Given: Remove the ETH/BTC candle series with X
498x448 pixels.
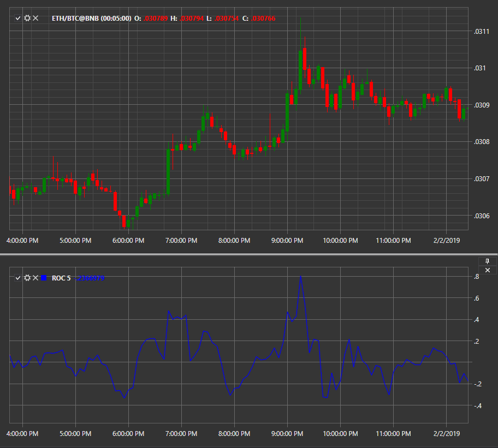Looking at the screenshot, I should (x=35, y=18).
